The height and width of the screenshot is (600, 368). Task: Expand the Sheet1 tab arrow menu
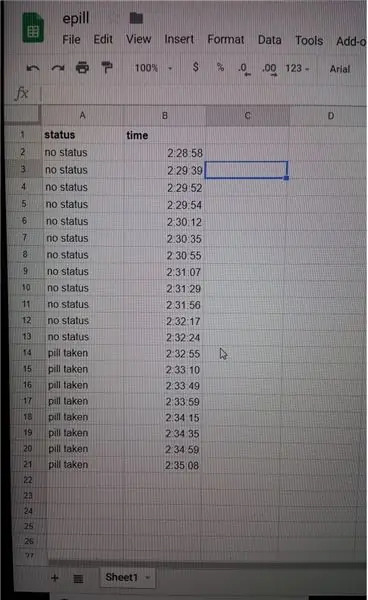(148, 577)
